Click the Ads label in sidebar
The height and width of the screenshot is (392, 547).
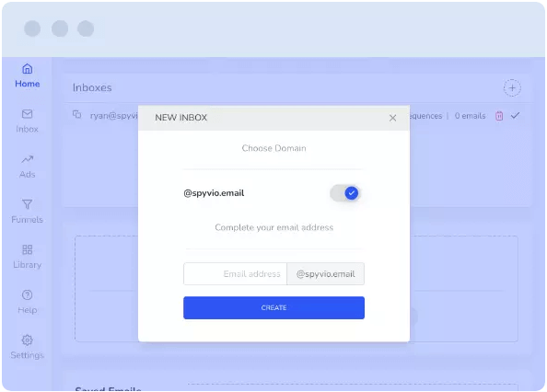click(x=28, y=175)
